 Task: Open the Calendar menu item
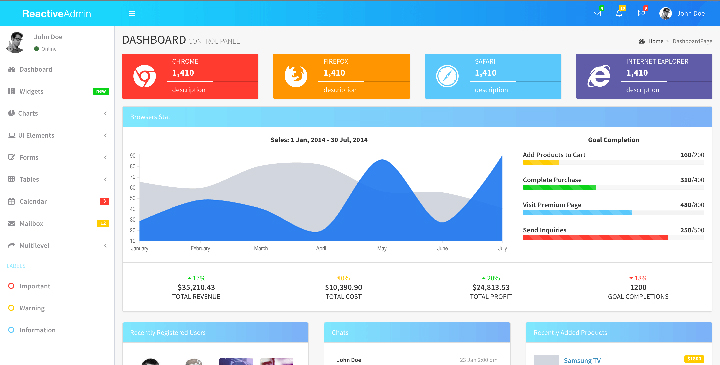tap(57, 202)
